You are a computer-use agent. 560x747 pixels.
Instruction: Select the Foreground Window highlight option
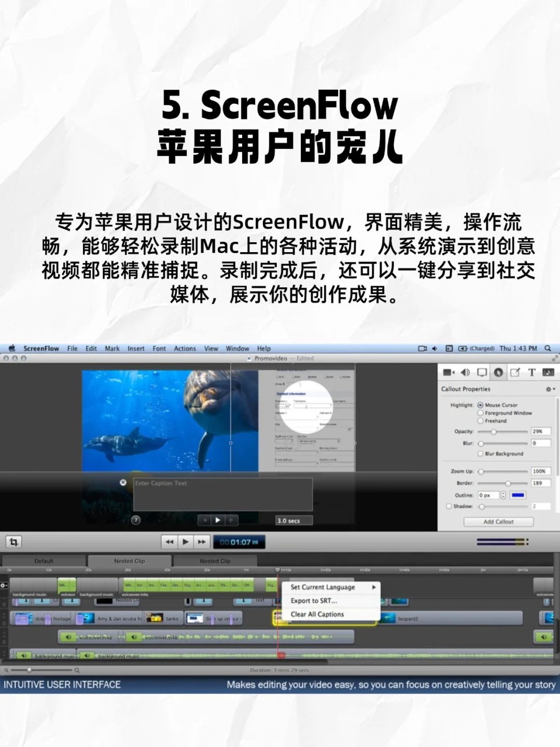click(x=480, y=413)
